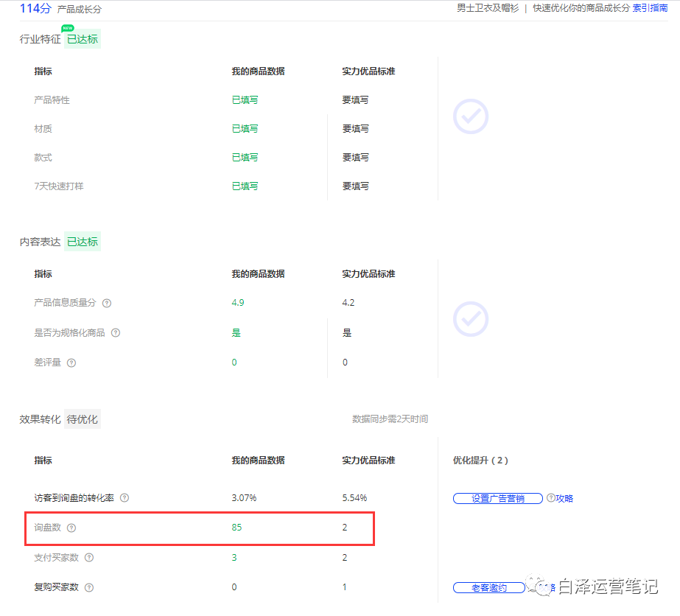Click 已填写 link for 产品特性
The image size is (680, 616).
[x=245, y=99]
